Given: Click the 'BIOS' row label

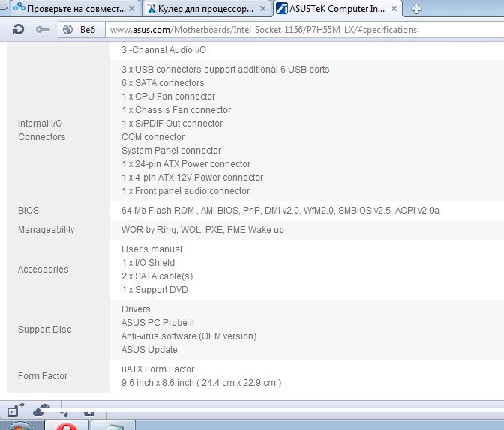Looking at the screenshot, I should pyautogui.click(x=28, y=211).
